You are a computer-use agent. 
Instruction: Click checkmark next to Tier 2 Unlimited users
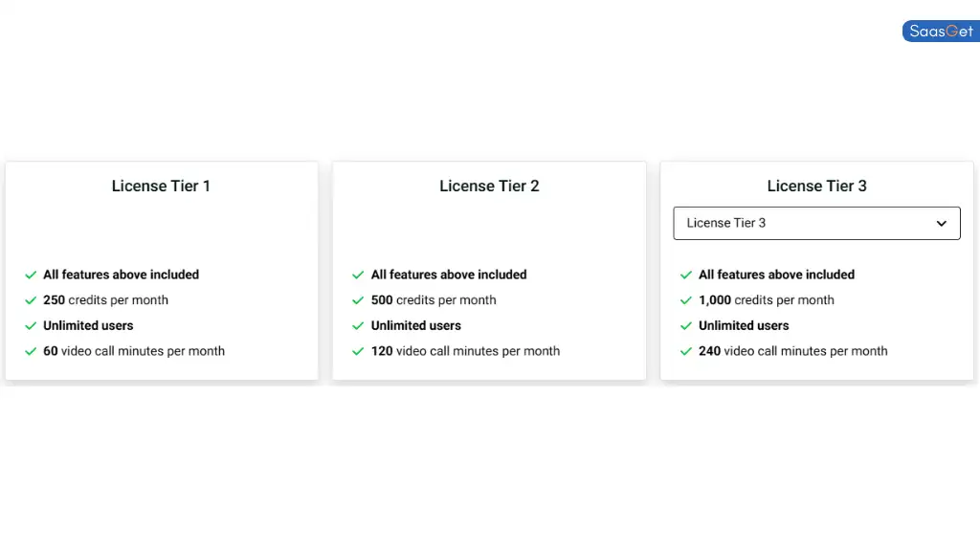point(358,326)
